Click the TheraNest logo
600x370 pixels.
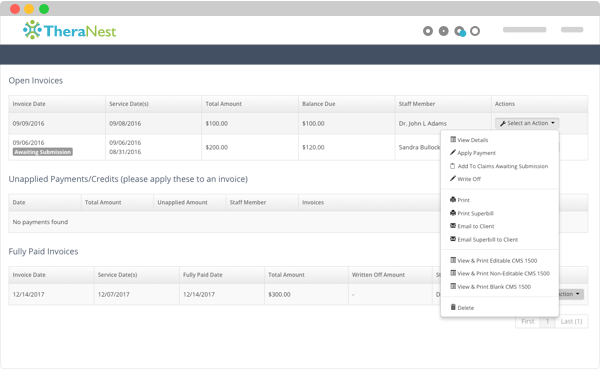pyautogui.click(x=69, y=30)
